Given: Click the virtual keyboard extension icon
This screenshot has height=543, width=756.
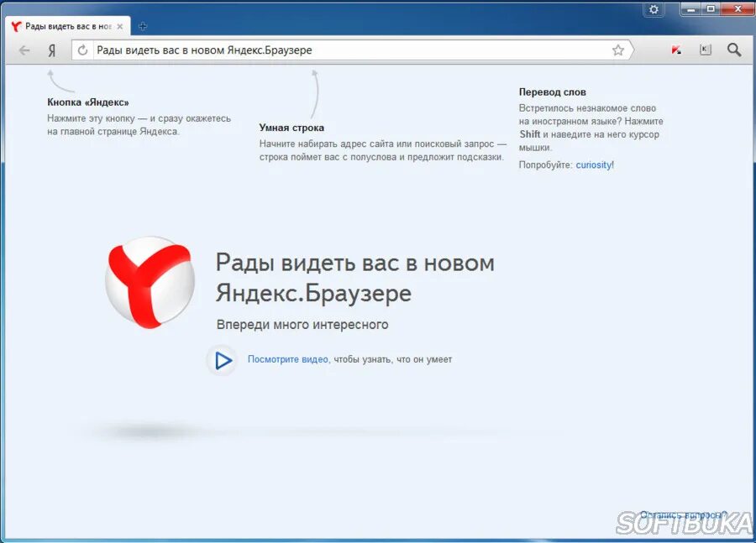Looking at the screenshot, I should click(706, 50).
